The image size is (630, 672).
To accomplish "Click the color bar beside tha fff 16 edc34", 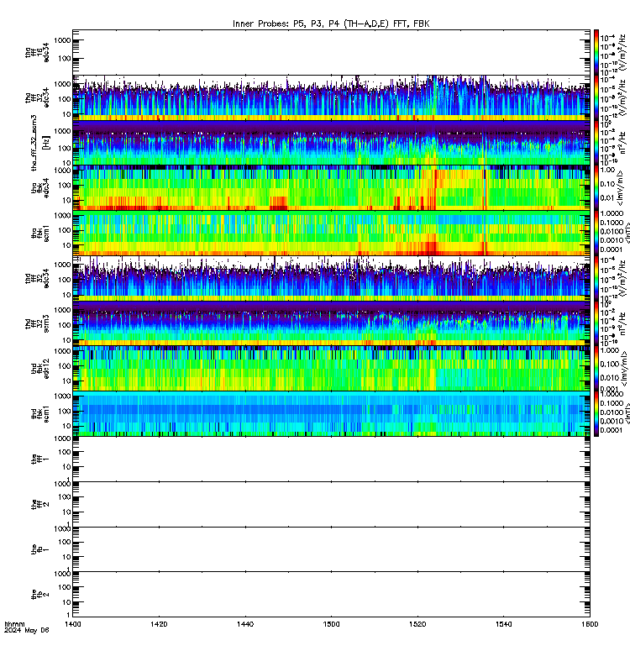I will [x=596, y=52].
